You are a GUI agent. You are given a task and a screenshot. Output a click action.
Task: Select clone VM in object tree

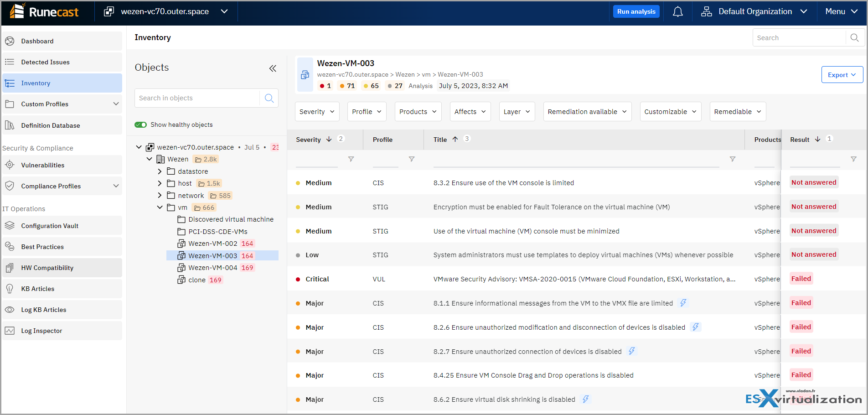coord(197,280)
